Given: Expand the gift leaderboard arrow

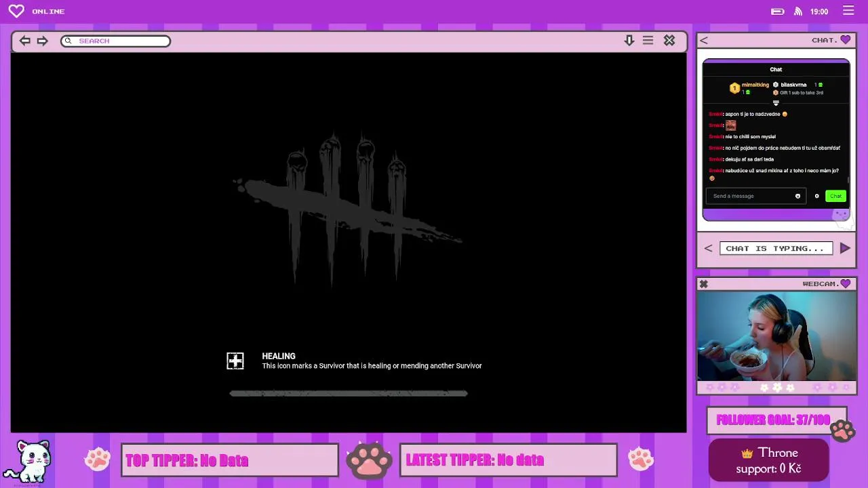Looking at the screenshot, I should click(776, 103).
